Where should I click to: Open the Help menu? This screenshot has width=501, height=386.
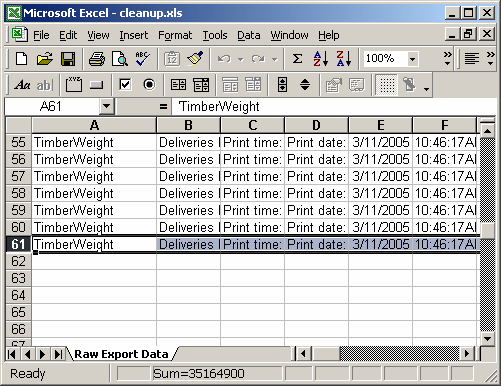click(x=328, y=35)
